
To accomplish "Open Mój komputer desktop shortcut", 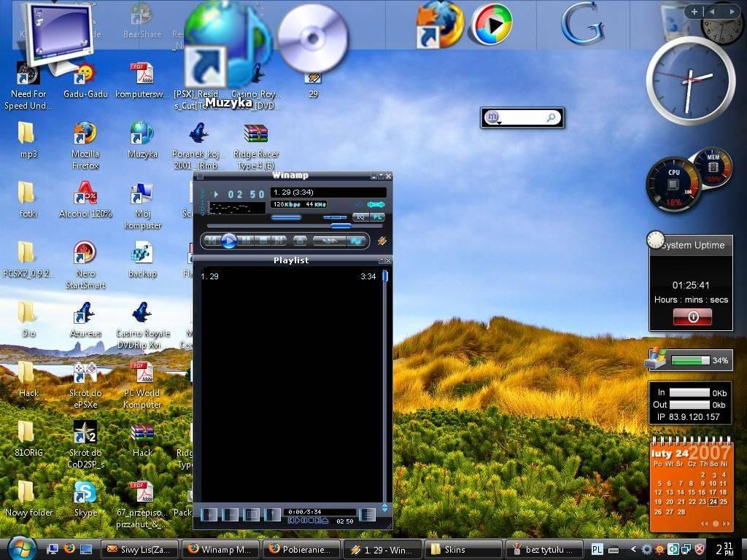I will coord(142,206).
